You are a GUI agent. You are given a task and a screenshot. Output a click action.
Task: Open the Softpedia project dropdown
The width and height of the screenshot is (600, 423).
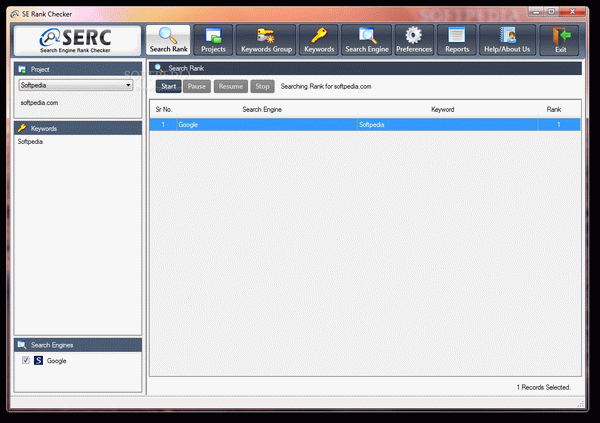click(x=76, y=85)
